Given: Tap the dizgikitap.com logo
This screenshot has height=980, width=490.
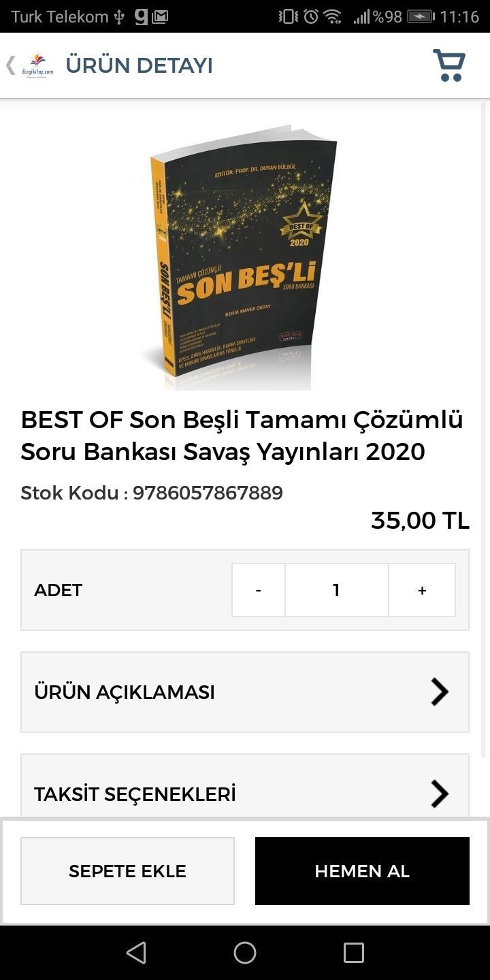Looking at the screenshot, I should 37,65.
